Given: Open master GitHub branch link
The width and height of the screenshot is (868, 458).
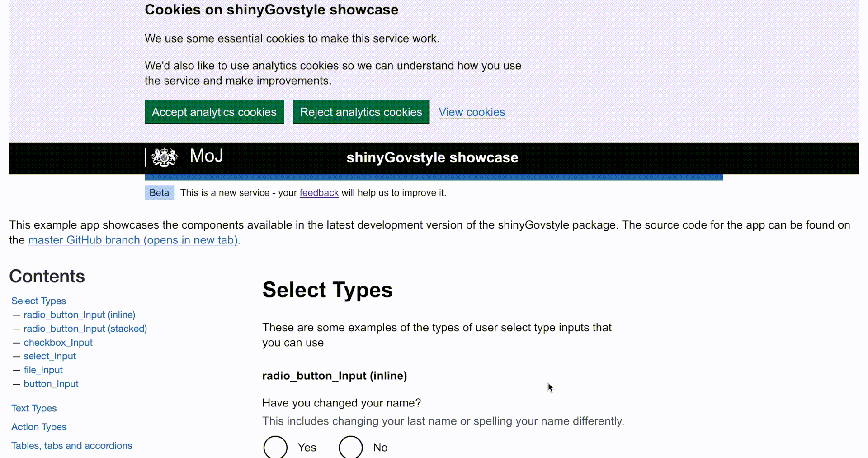Looking at the screenshot, I should (x=133, y=240).
